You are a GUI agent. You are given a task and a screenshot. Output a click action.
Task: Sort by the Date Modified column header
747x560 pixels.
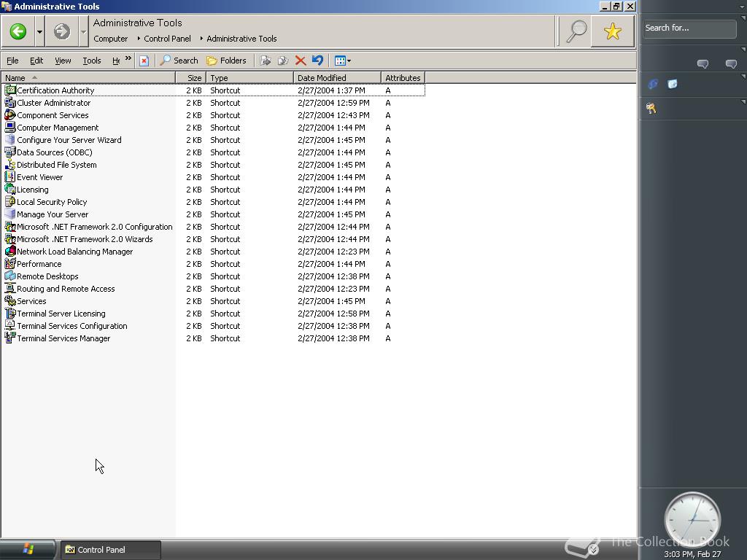[337, 77]
